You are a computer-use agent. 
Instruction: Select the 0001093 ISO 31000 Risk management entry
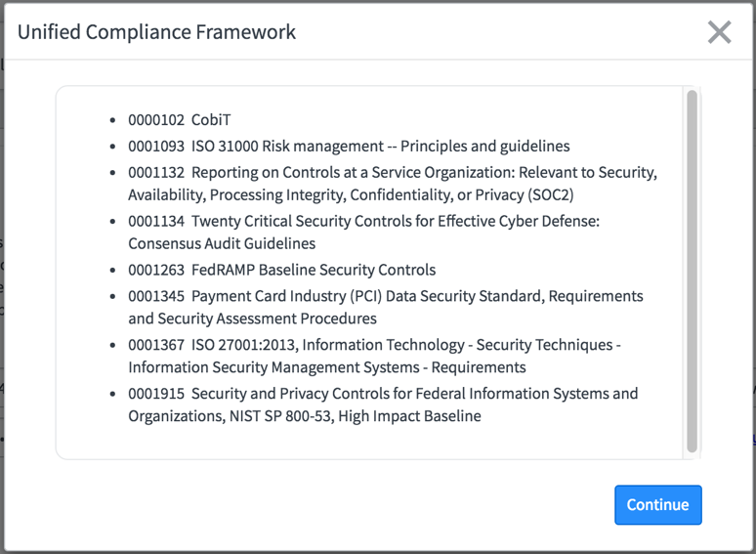click(x=349, y=146)
